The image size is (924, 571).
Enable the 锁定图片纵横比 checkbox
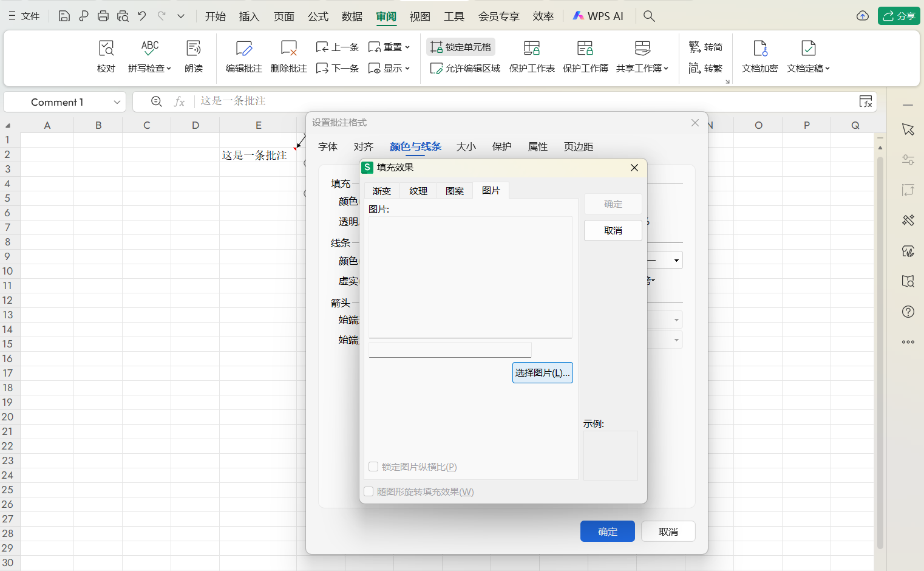pos(373,467)
